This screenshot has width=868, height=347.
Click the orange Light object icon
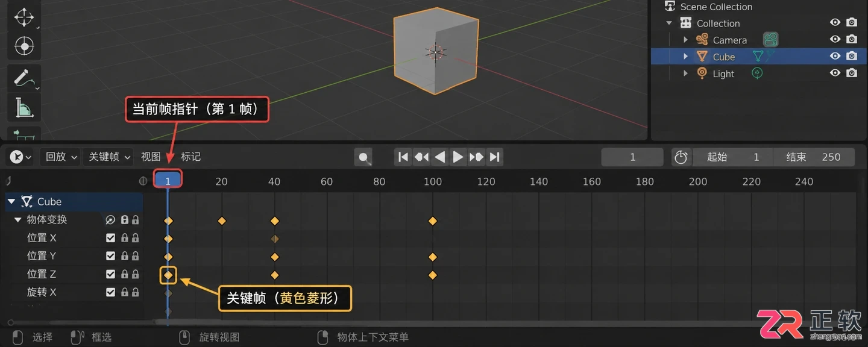point(702,73)
